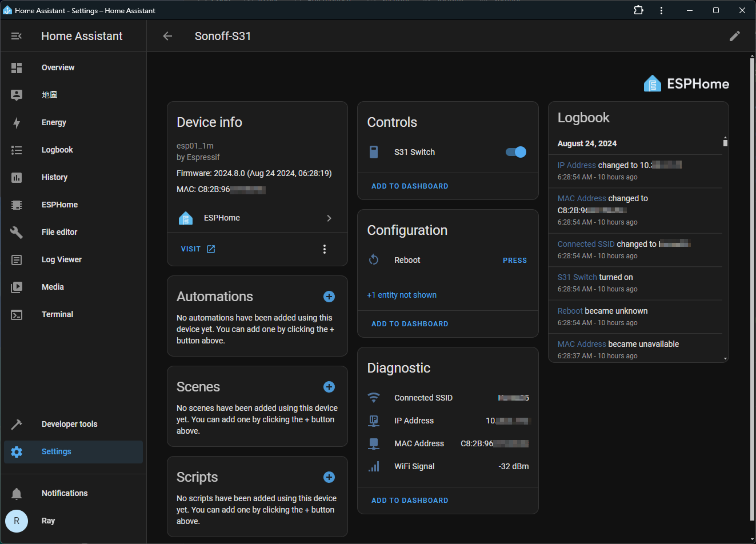This screenshot has width=756, height=544.
Task: Open S31 Switch link in Logbook
Action: [x=577, y=277]
